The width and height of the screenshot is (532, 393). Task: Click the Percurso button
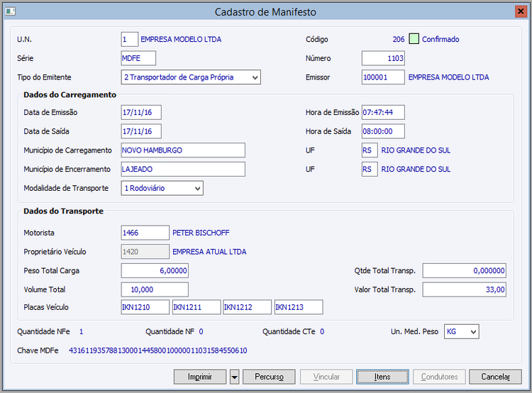[269, 377]
